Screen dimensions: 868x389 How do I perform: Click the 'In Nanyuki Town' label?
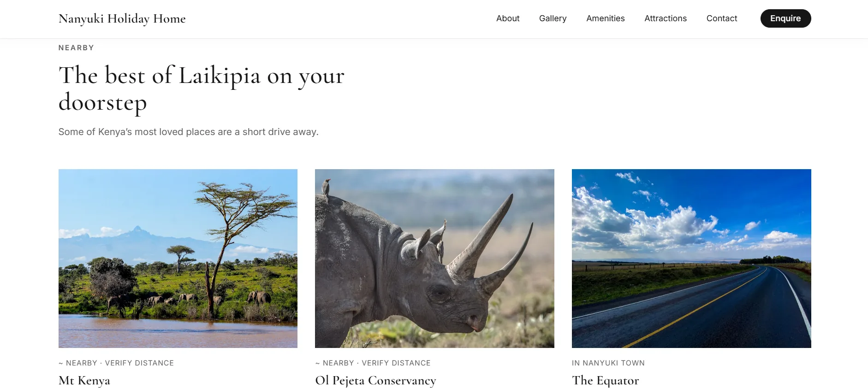608,363
